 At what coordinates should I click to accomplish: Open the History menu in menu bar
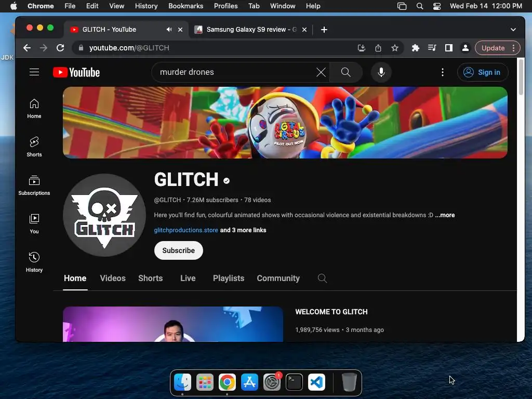146,6
